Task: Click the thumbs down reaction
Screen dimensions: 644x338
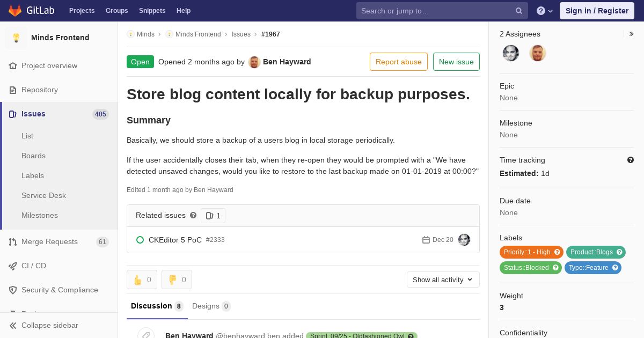Action: coord(177,280)
